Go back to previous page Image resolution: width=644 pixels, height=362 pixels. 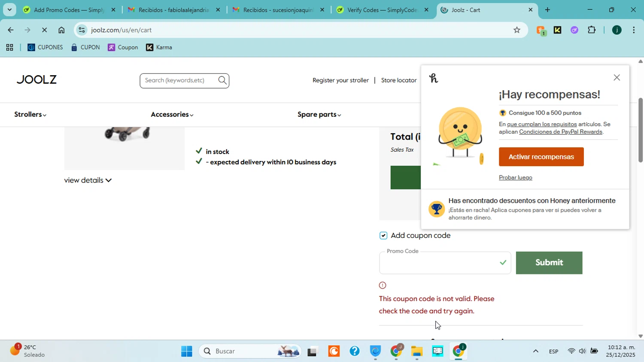10,30
